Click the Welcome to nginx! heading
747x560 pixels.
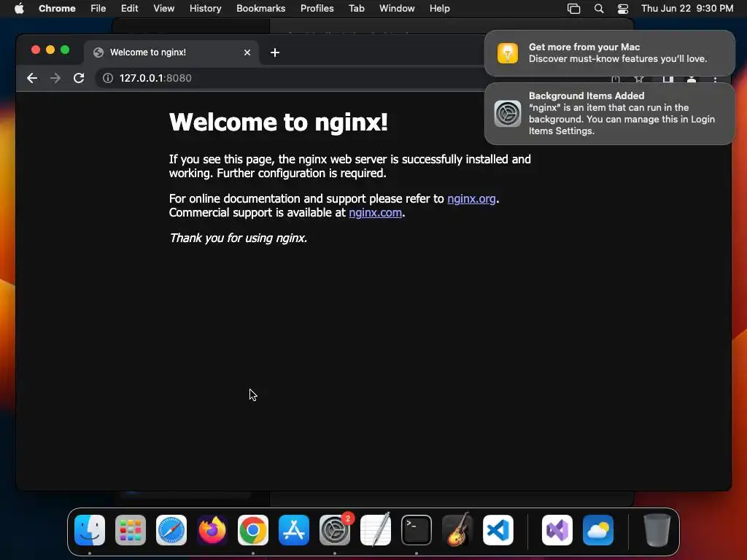click(x=278, y=122)
